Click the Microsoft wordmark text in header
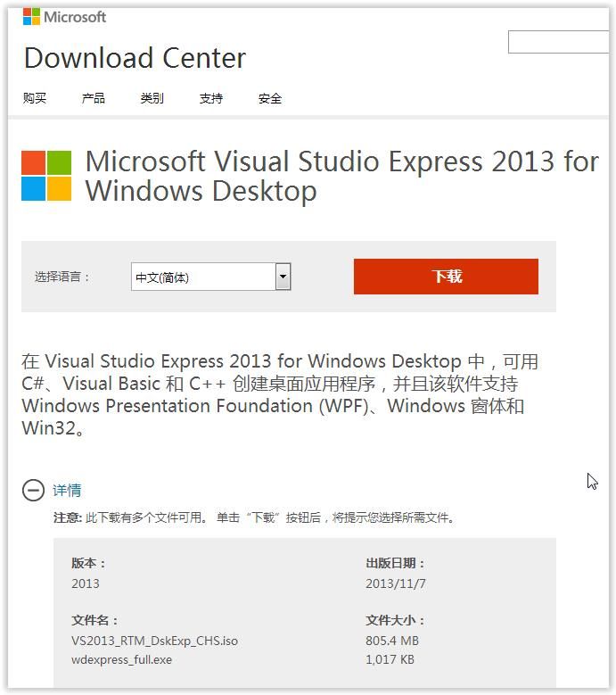 click(75, 17)
